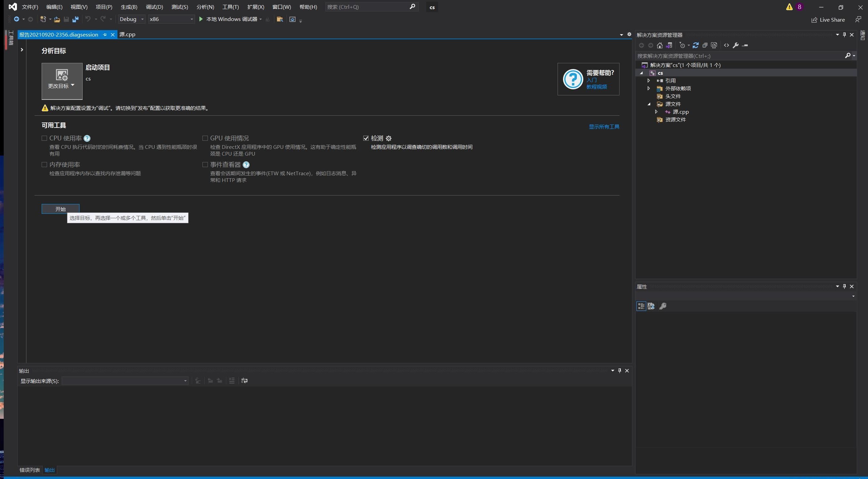Enable the 内存使用率 checkbox

44,164
